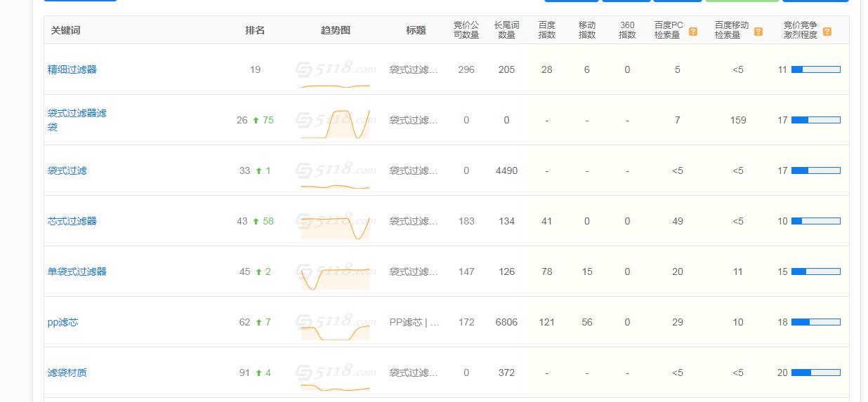Click rank change 75 for 袋式过滤器滤袋
The image size is (868, 402).
click(268, 120)
